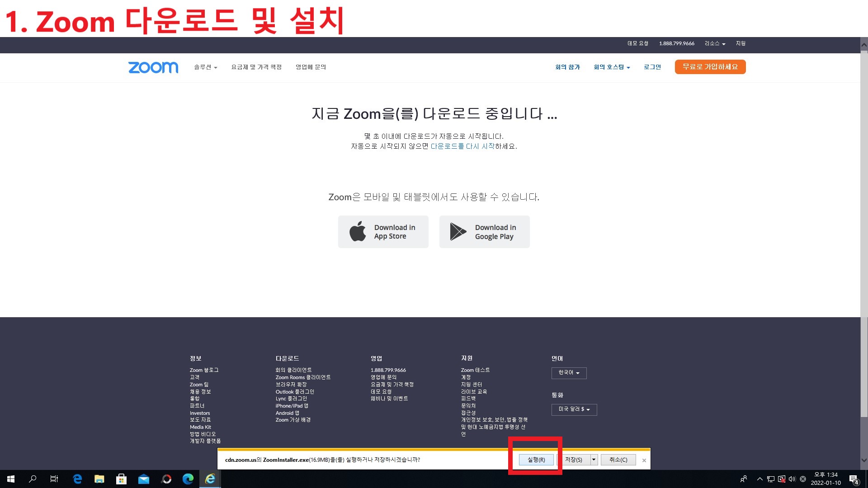Click network icon in system tray
The image size is (868, 488).
click(771, 479)
